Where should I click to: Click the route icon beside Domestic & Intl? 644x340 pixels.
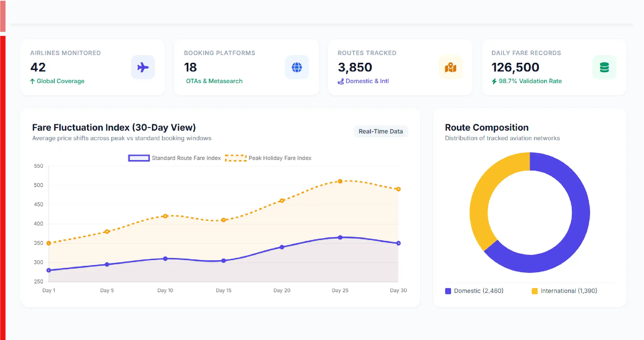pyautogui.click(x=341, y=82)
